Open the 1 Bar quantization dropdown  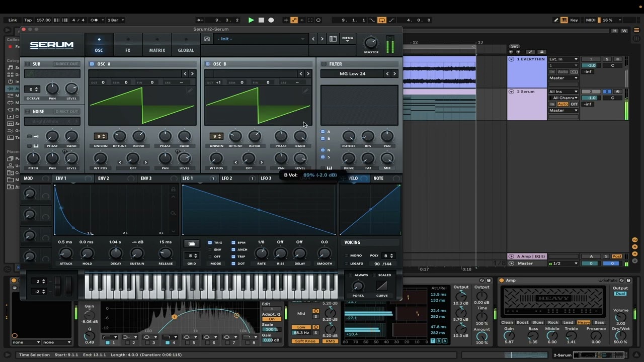click(x=115, y=20)
